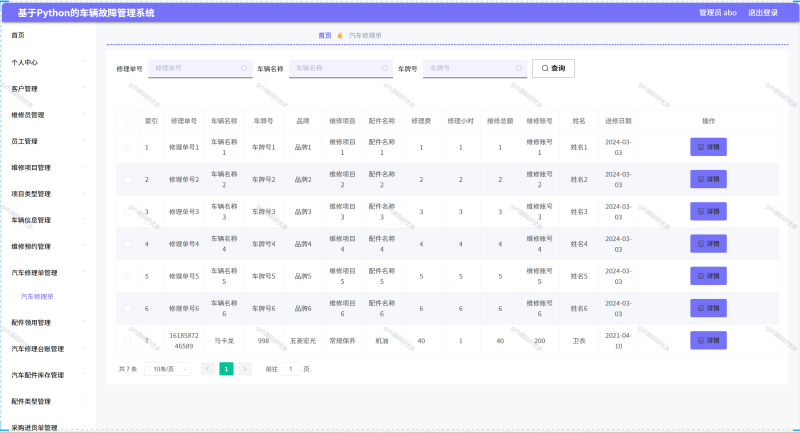Click the 常规保养 cell
Image resolution: width=800 pixels, height=433 pixels.
[342, 341]
